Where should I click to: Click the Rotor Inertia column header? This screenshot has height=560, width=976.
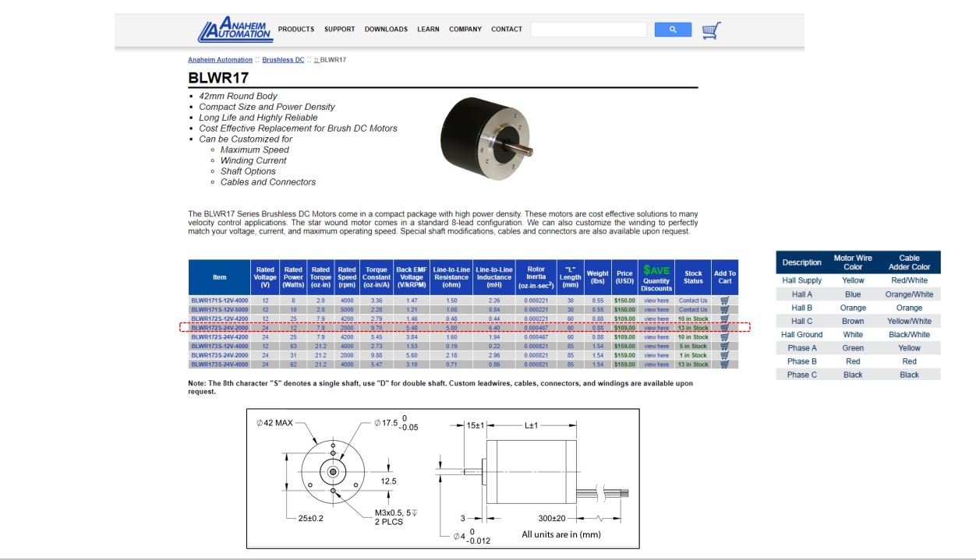click(x=536, y=278)
